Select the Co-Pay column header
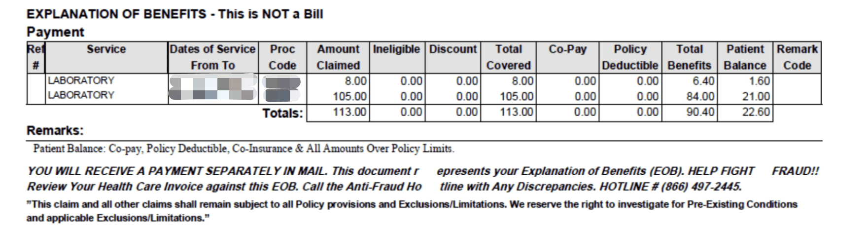This screenshot has width=868, height=232. click(568, 49)
